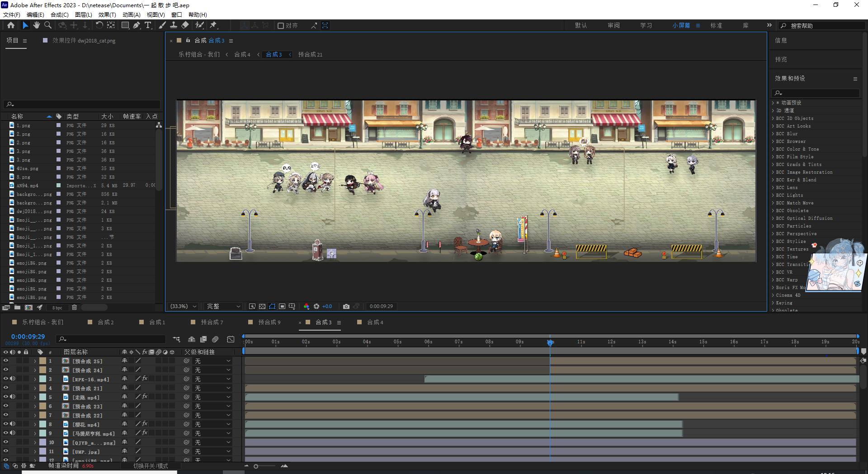Select the Roto Brush tool
The height and width of the screenshot is (474, 868).
(199, 25)
